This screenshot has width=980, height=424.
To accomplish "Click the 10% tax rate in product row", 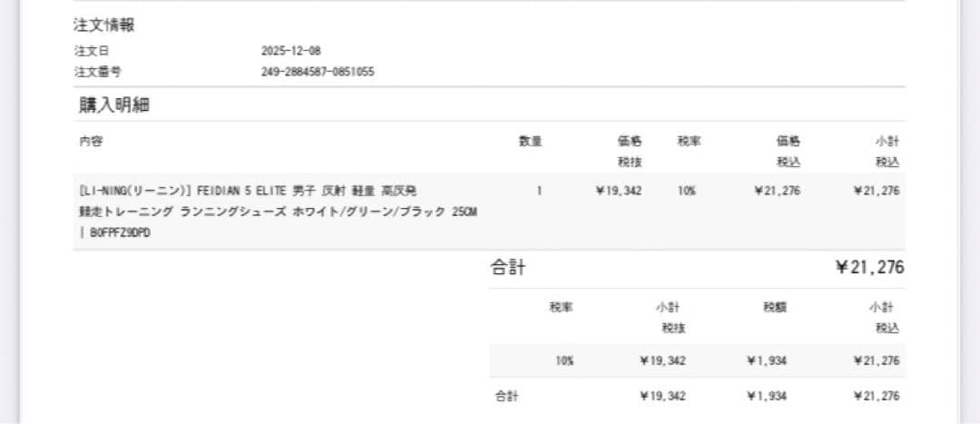I will (x=687, y=191).
